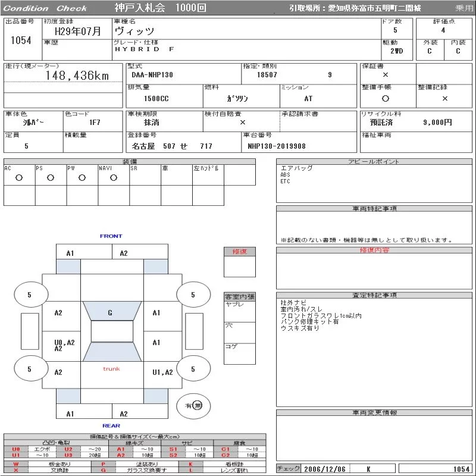476x476 pixels.
Task: Click the red U2 legend cell
Action: click(x=68, y=449)
